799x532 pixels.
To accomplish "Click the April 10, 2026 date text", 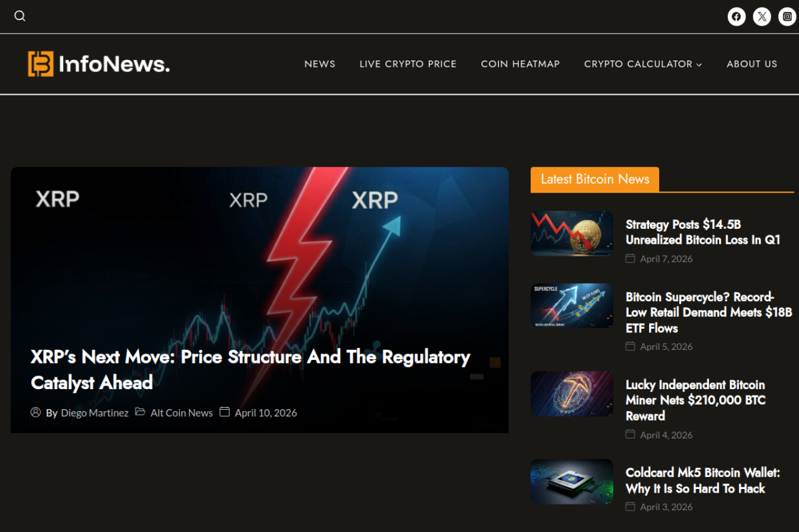I will (x=266, y=413).
